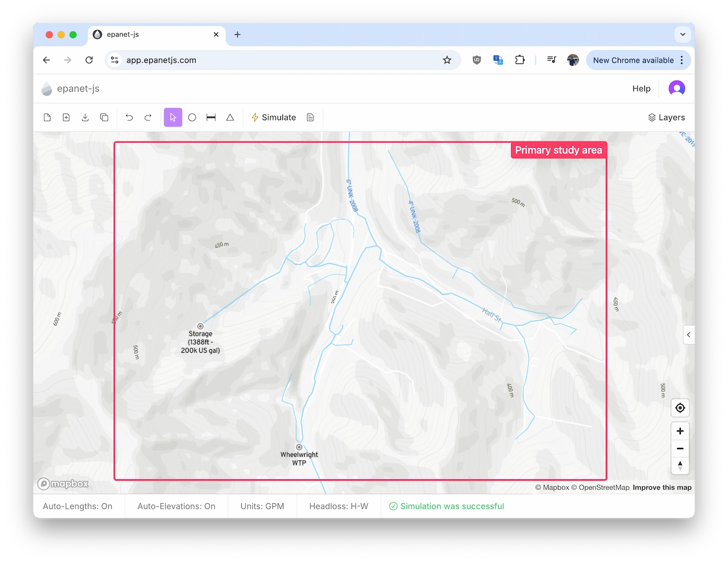Run the Simulate button

pos(274,118)
